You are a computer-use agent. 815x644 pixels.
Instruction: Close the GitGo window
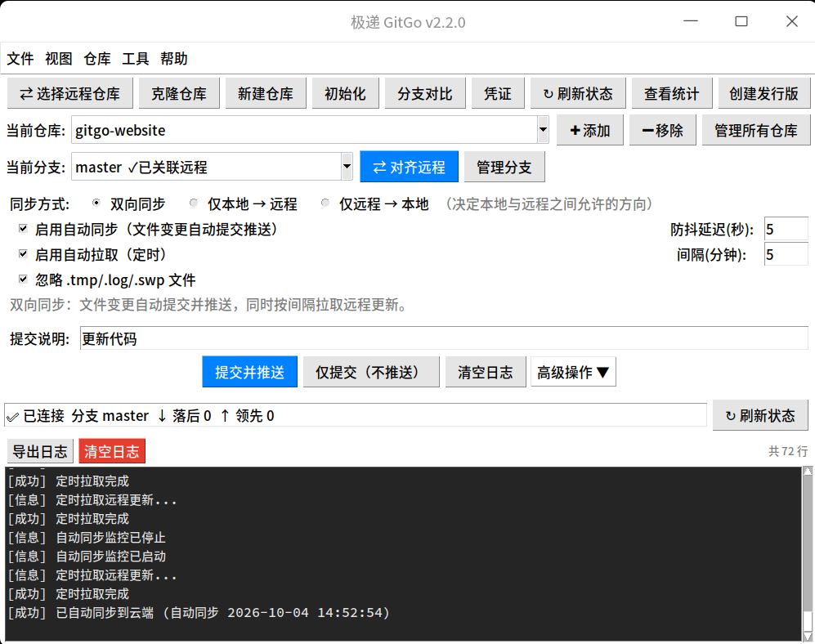tap(791, 21)
